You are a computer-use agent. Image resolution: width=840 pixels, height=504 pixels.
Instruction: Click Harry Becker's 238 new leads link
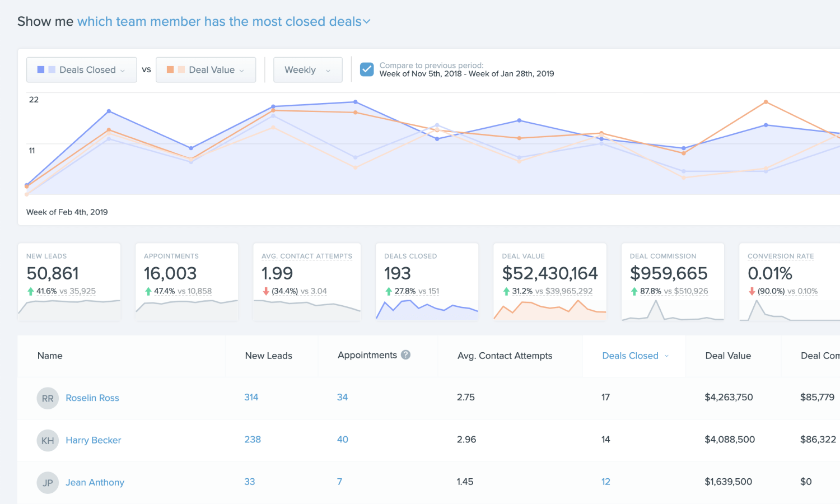coord(252,440)
